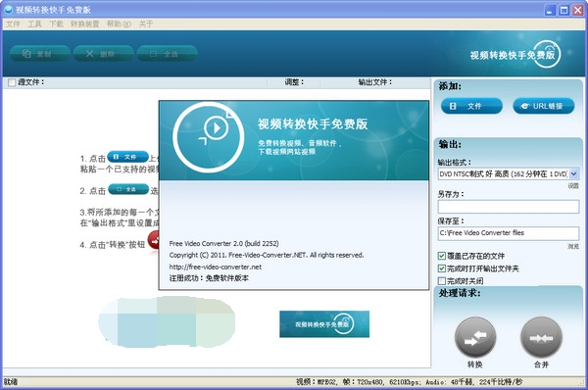The image size is (588, 390).
Task: Click the copyright 2011 text line
Action: click(267, 255)
